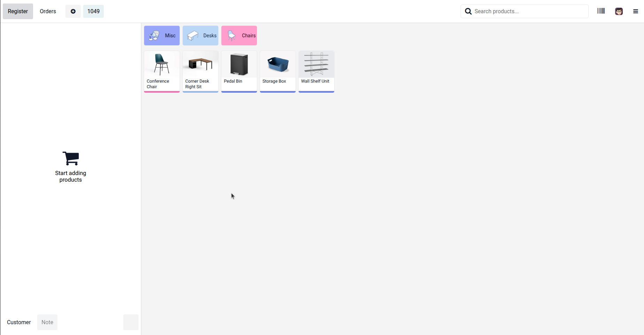Screen dimensions: 644x335
Task: Select order number 1049
Action: pyautogui.click(x=93, y=11)
